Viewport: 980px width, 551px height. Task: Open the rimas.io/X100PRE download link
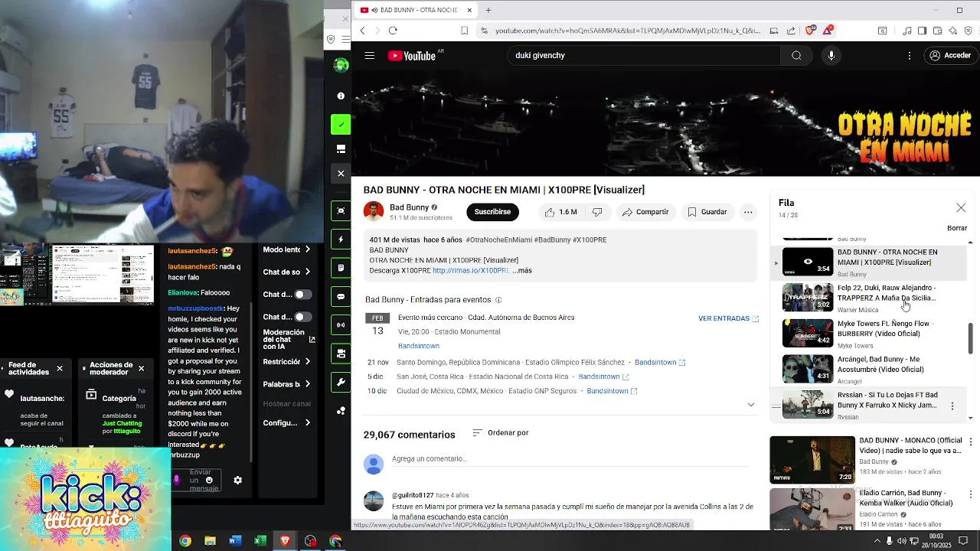471,270
